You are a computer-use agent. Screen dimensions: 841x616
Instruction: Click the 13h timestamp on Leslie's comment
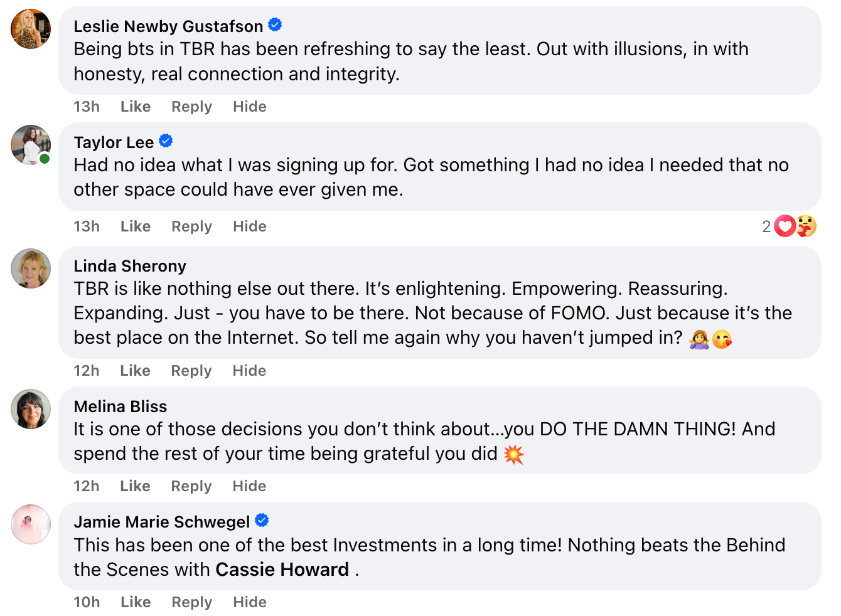click(87, 107)
